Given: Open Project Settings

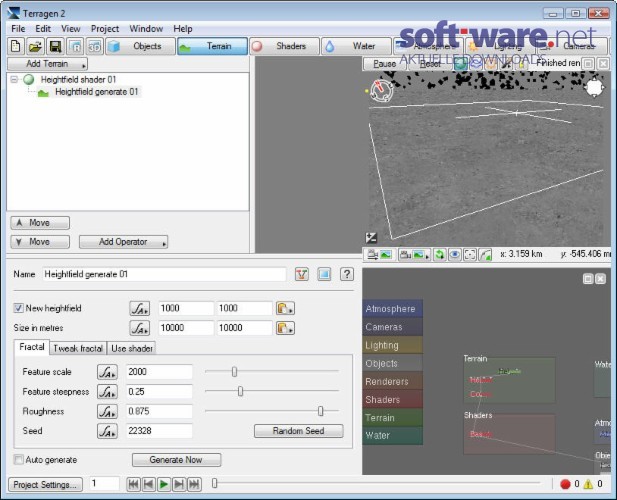Looking at the screenshot, I should point(45,485).
